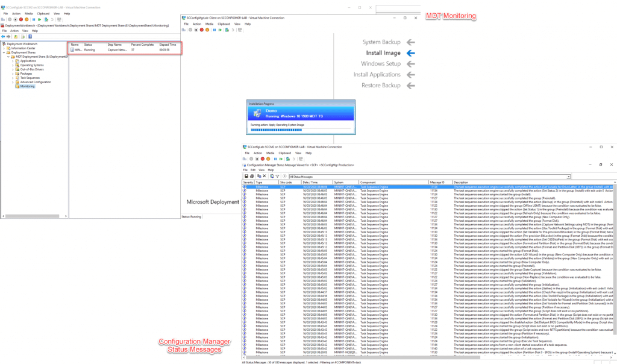Refresh the status messages list

[272, 176]
